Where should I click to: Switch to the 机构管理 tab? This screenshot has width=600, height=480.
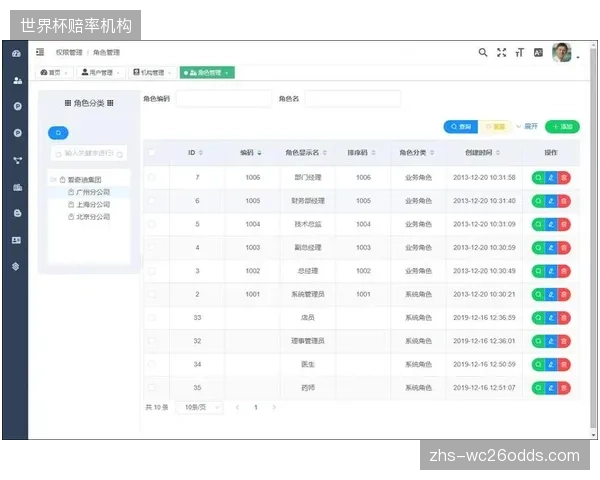152,72
